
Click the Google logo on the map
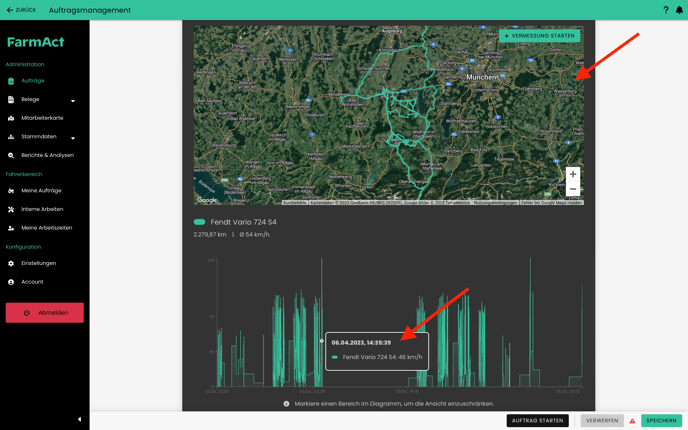(207, 200)
